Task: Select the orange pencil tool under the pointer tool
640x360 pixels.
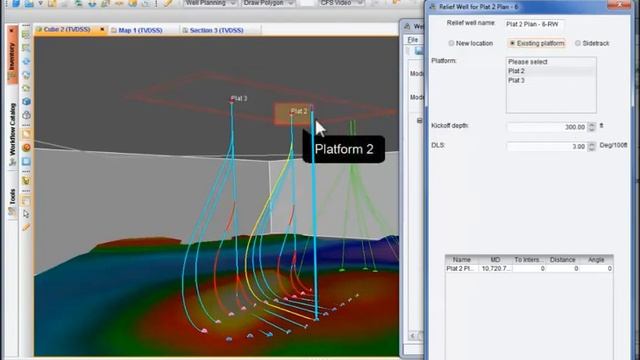Action: point(26,227)
